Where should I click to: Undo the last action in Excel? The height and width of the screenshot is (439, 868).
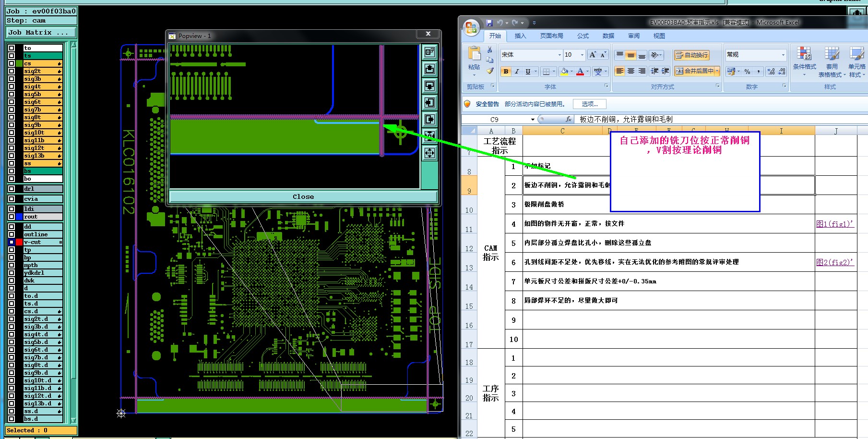coord(500,23)
